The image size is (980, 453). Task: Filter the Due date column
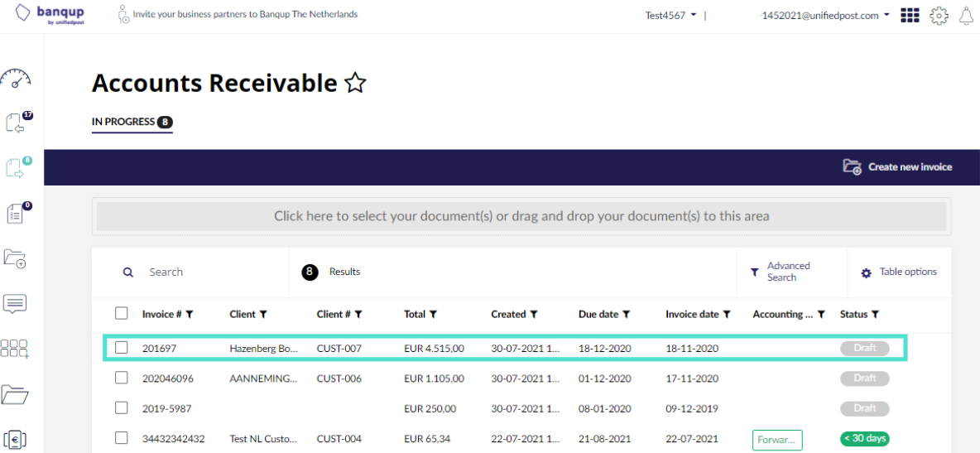tap(626, 315)
